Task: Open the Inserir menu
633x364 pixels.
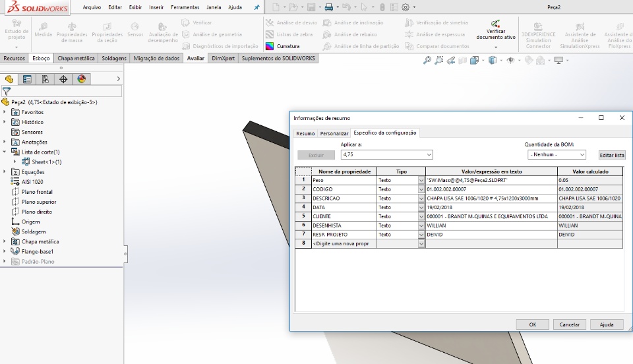Action: click(156, 7)
